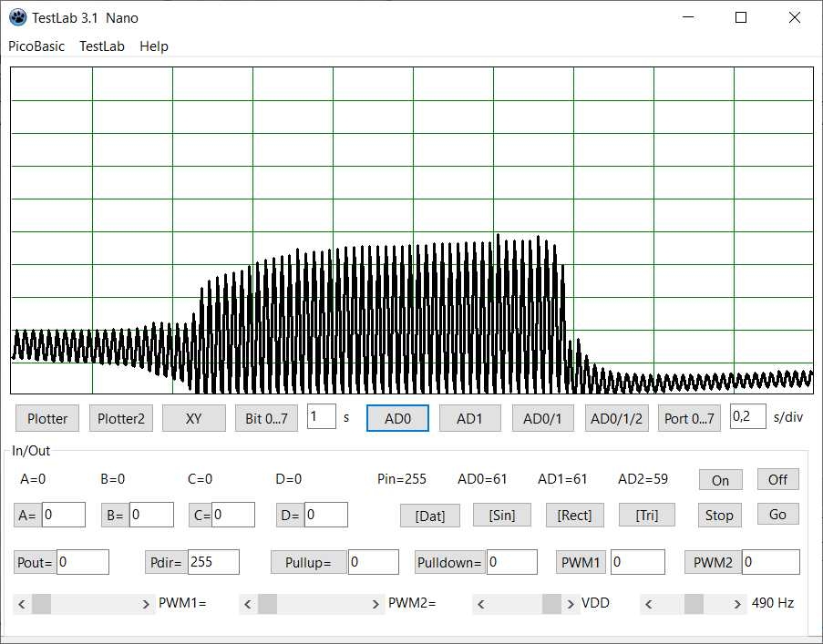
Task: Focus the Pdir value field
Action: (x=213, y=562)
